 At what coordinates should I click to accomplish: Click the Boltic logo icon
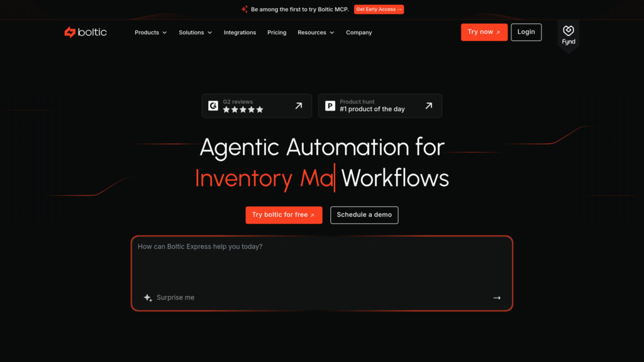pyautogui.click(x=70, y=32)
